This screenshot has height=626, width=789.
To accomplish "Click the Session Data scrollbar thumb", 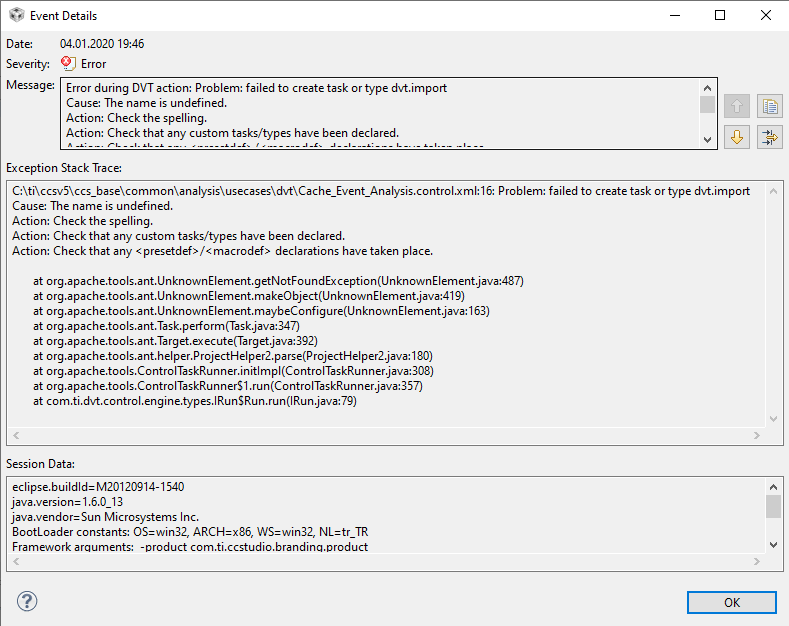I will pos(773,506).
